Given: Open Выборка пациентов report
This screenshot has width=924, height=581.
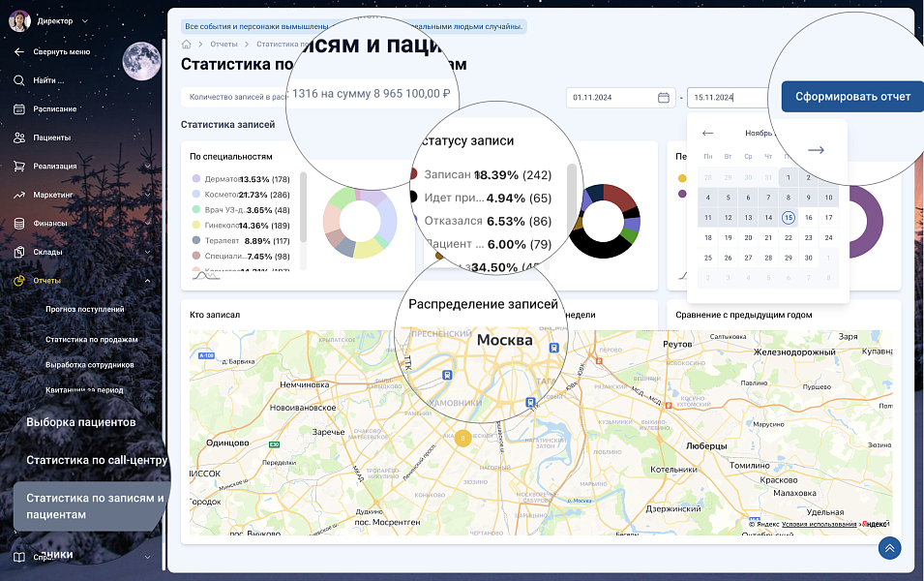Looking at the screenshot, I should click(80, 423).
